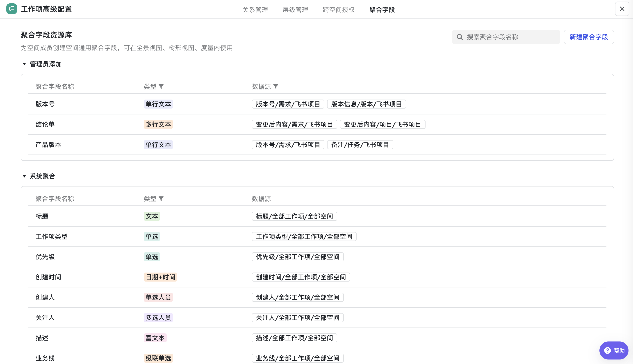Click the 关注人/全部工作项/全部空间 source tag
The width and height of the screenshot is (633, 364).
(x=298, y=318)
